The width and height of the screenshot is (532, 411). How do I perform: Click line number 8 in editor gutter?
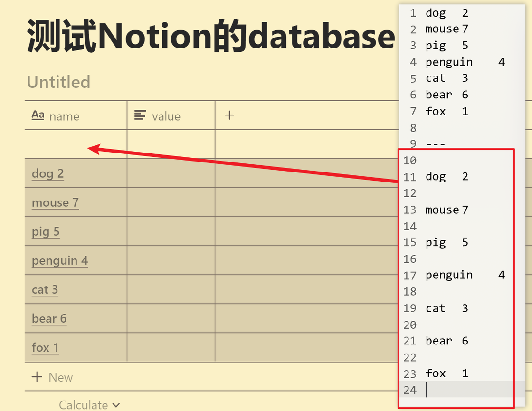point(413,128)
